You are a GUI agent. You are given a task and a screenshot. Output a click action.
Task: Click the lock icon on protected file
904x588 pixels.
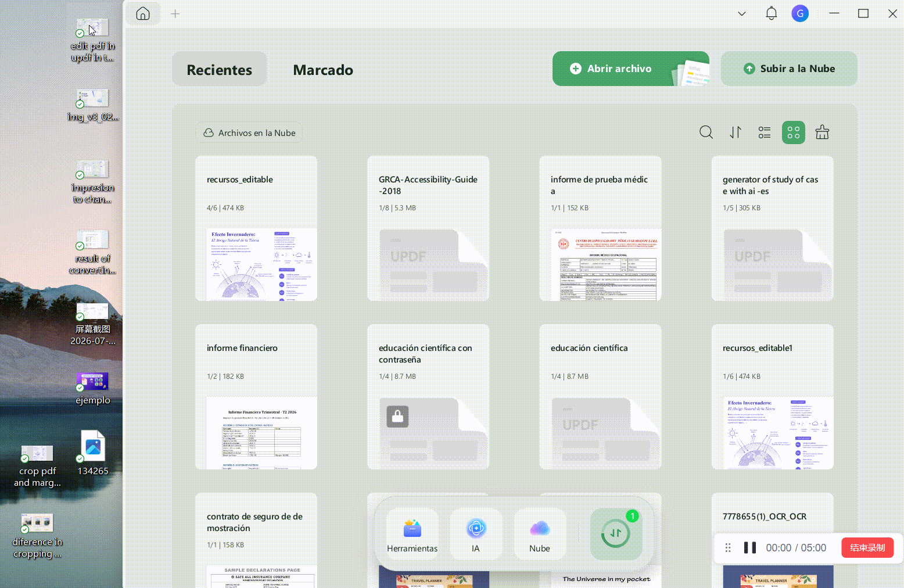pyautogui.click(x=398, y=416)
